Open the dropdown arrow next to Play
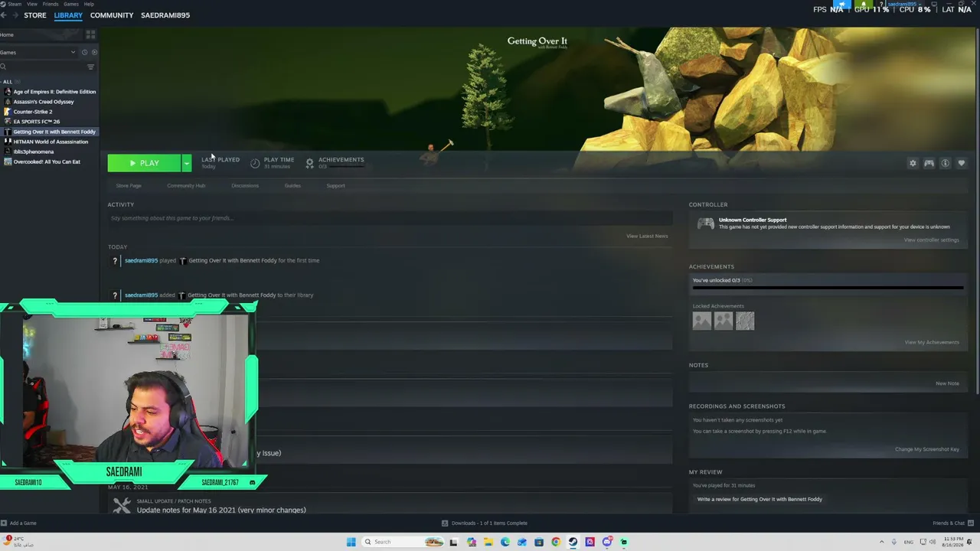This screenshot has height=551, width=980. (186, 163)
